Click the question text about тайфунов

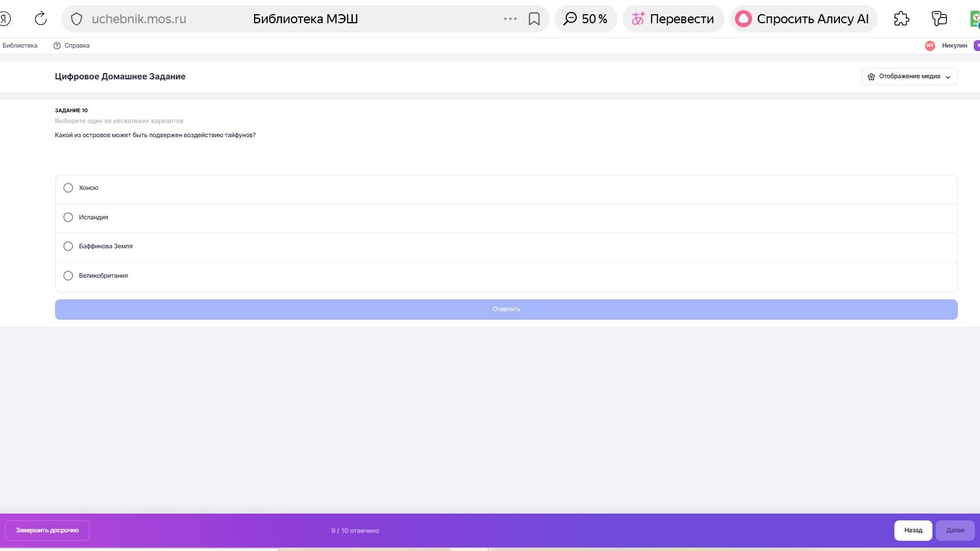[x=155, y=135]
